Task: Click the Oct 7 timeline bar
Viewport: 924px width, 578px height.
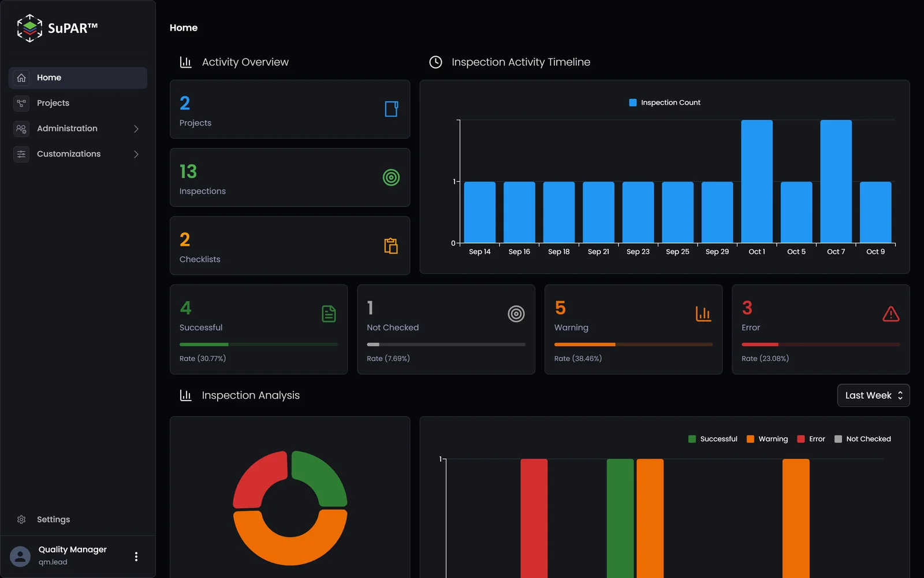Action: (836, 181)
